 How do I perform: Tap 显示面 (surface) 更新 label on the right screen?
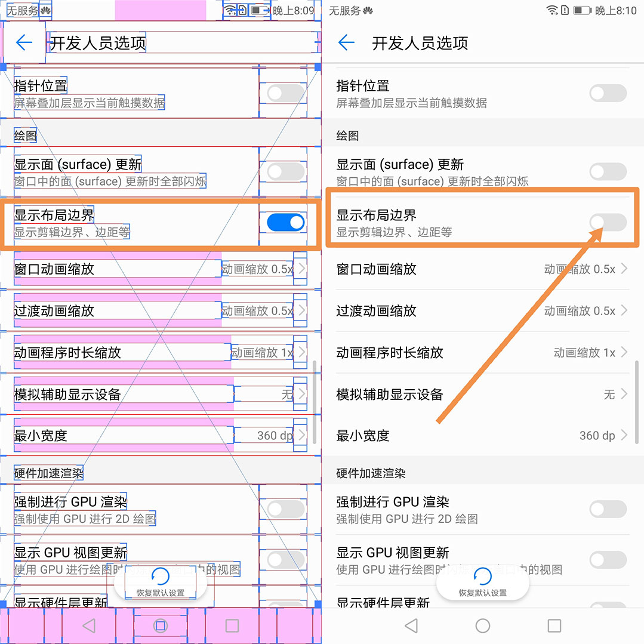tap(400, 164)
